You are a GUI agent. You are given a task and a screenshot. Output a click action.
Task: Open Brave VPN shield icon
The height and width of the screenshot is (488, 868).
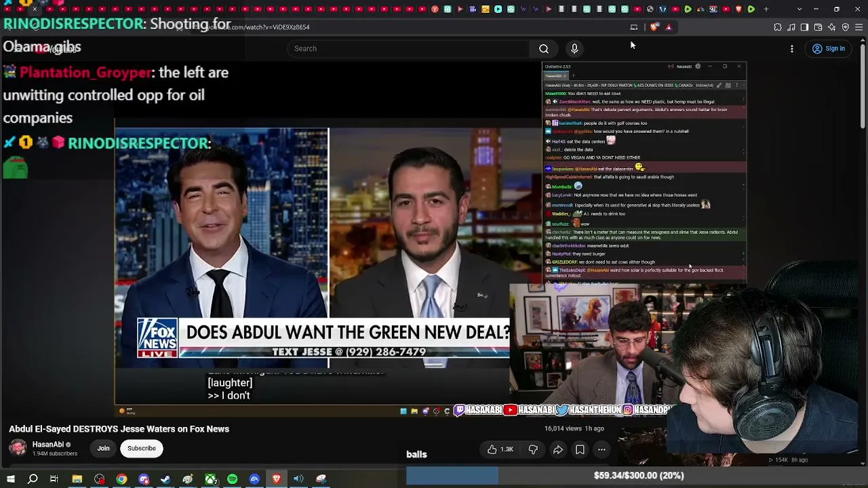[x=846, y=27]
